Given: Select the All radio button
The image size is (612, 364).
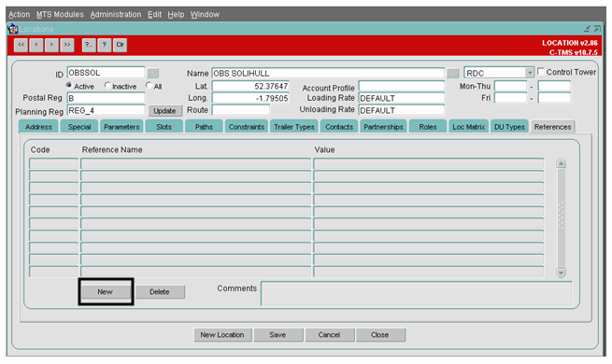Looking at the screenshot, I should (x=149, y=85).
